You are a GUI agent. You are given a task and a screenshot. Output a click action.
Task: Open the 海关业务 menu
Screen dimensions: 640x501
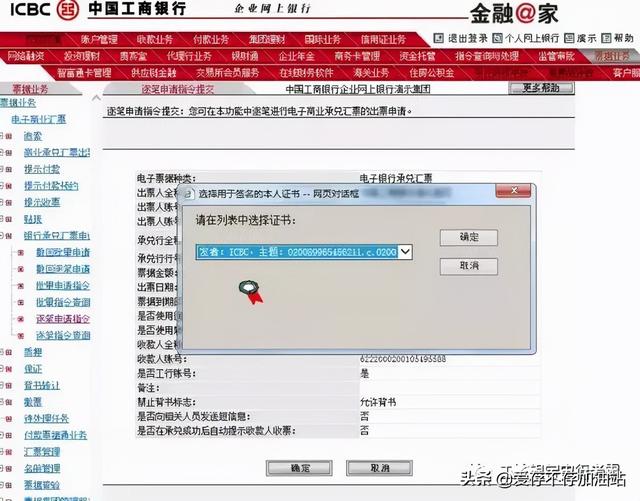371,73
